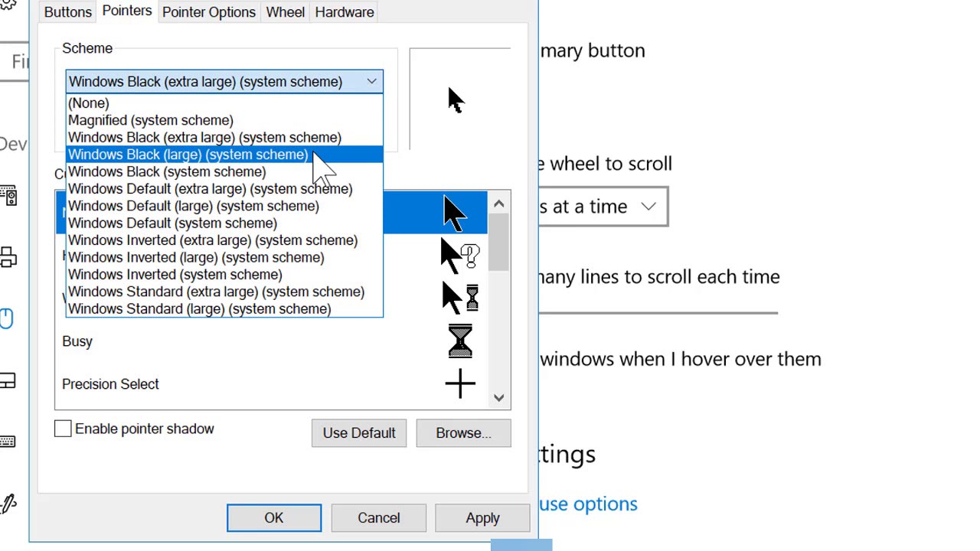Click the Use Default button
This screenshot has width=980, height=551.
coord(359,433)
